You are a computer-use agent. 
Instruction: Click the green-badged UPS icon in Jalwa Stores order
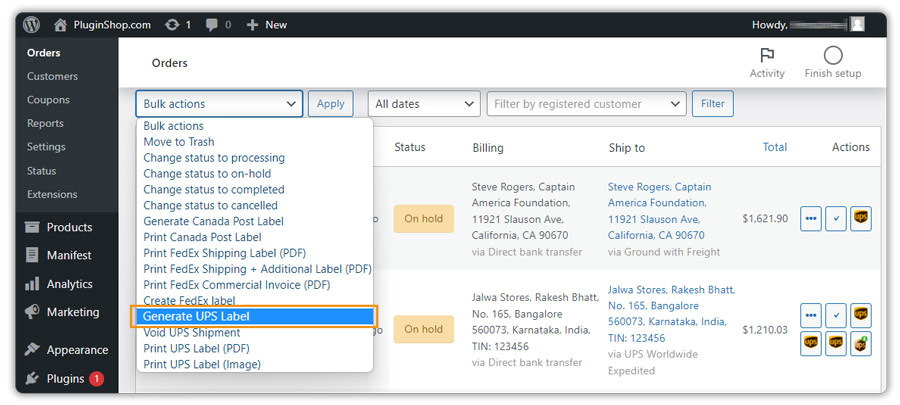pyautogui.click(x=861, y=343)
